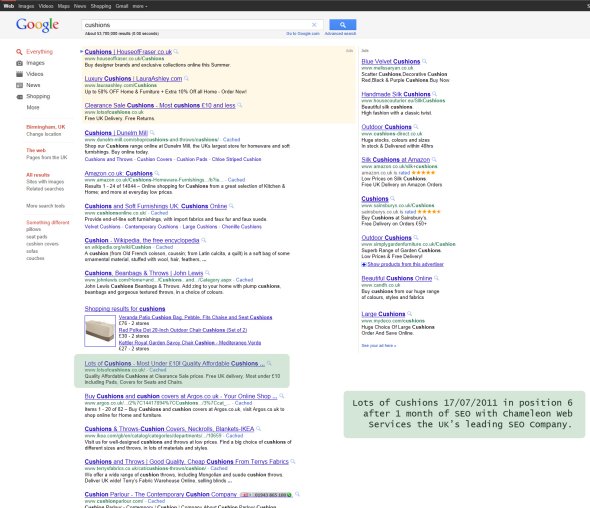Open Blue Velvet Cushions ad link
This screenshot has width=590, height=508.
(391, 61)
